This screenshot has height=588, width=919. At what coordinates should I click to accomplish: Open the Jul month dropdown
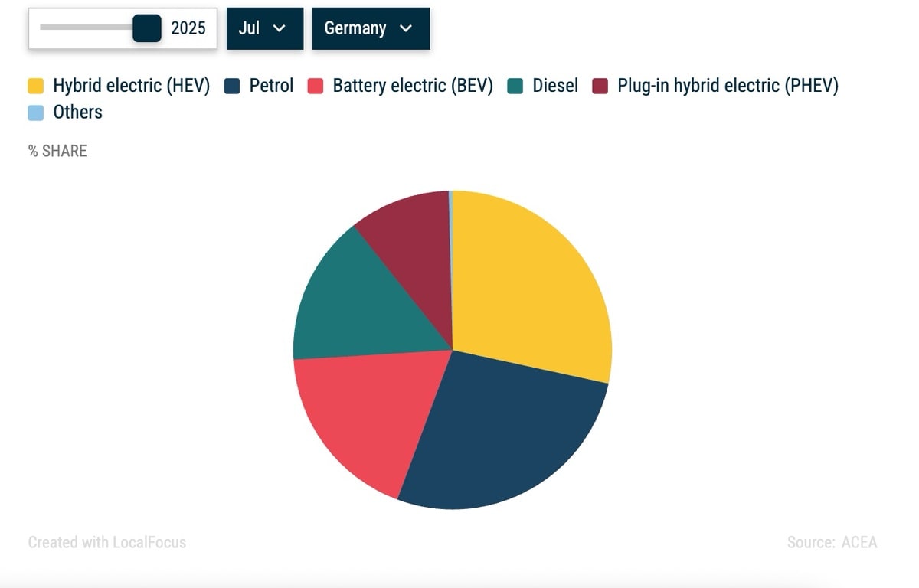click(x=264, y=28)
